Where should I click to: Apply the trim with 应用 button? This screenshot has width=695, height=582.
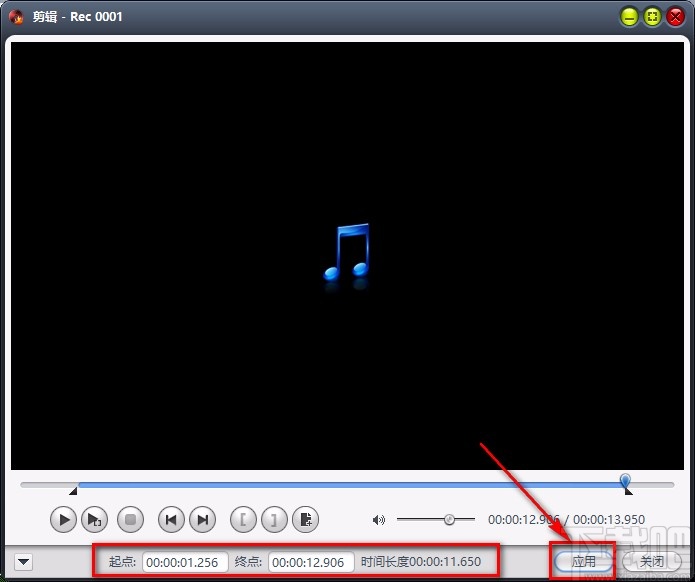point(583,562)
